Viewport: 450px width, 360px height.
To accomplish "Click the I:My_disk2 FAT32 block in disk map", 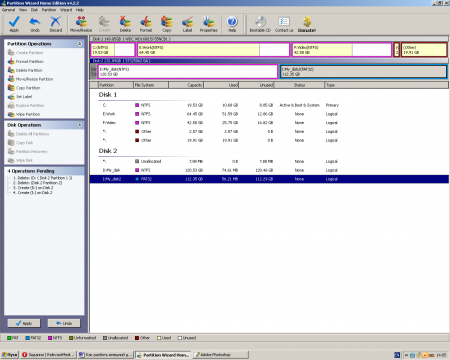I will coord(363,72).
